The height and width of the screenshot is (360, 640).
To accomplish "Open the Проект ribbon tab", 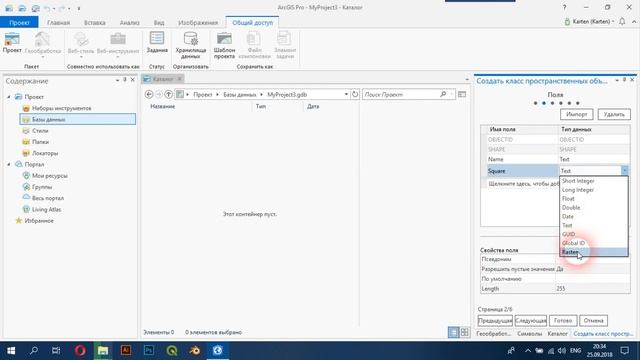I will [19, 22].
